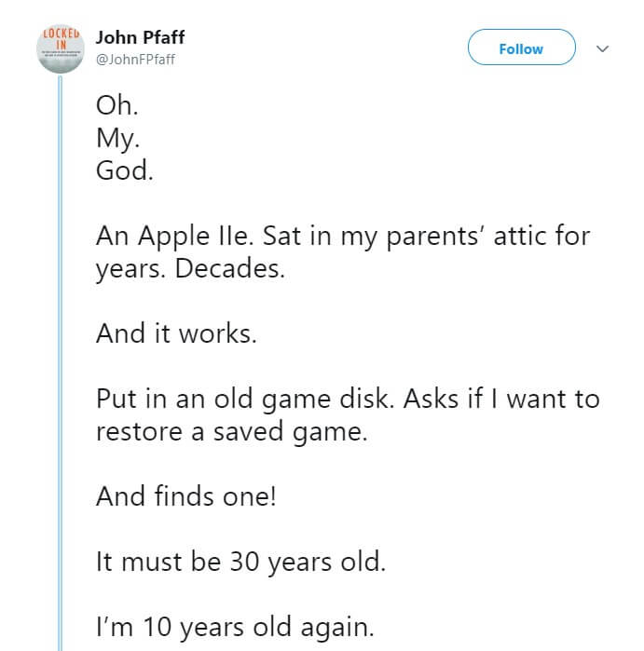644x651 pixels.
Task: Click the "God." line of the tweet
Action: coord(124,170)
